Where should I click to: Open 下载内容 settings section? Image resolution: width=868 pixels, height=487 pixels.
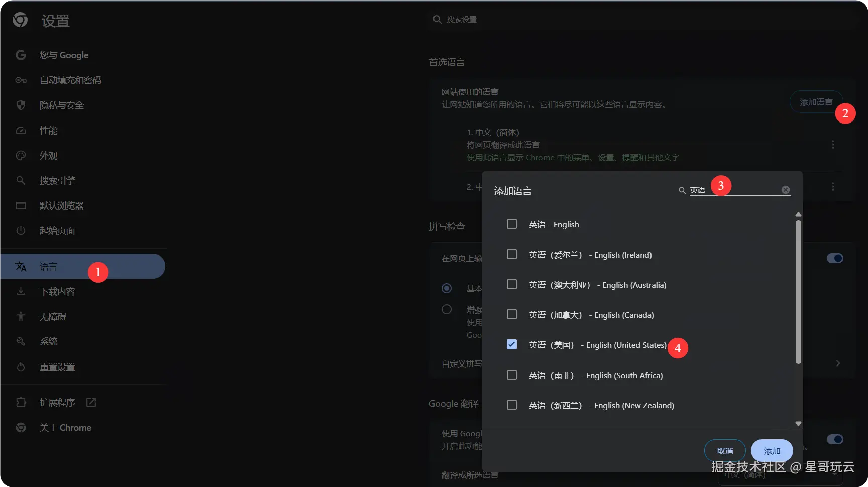pos(83,292)
